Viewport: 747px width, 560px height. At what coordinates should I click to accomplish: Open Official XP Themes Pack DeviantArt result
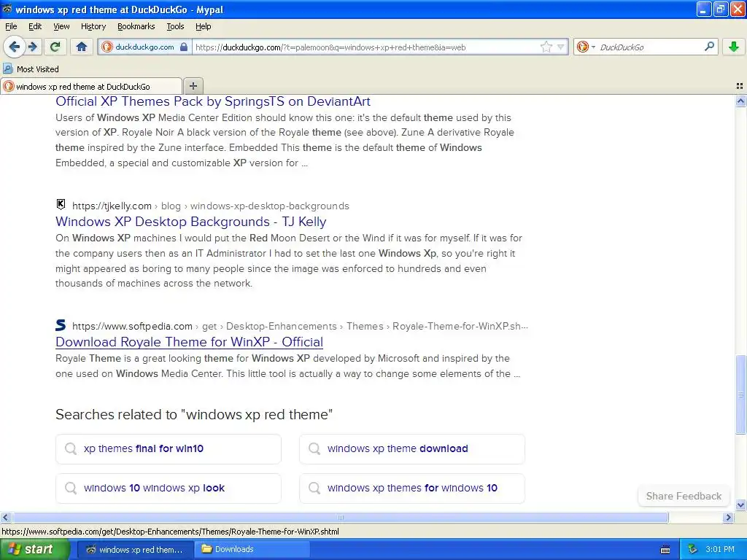coord(212,101)
